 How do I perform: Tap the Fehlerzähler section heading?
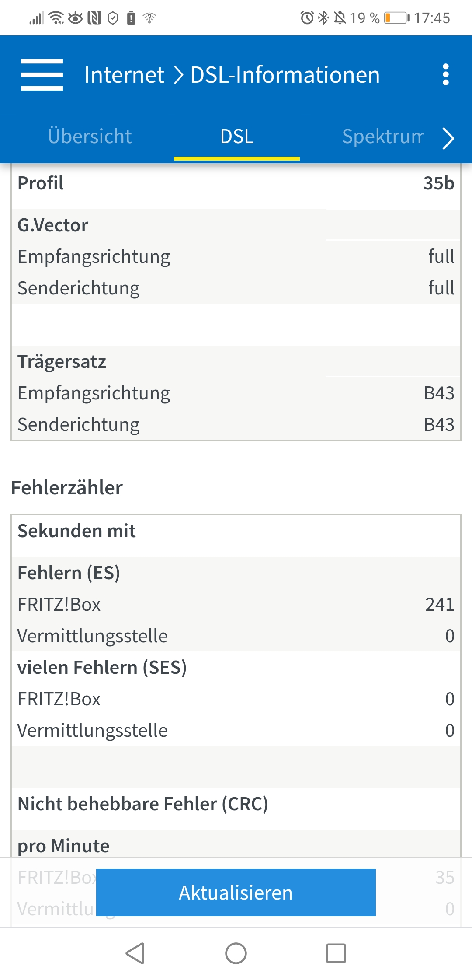click(67, 488)
